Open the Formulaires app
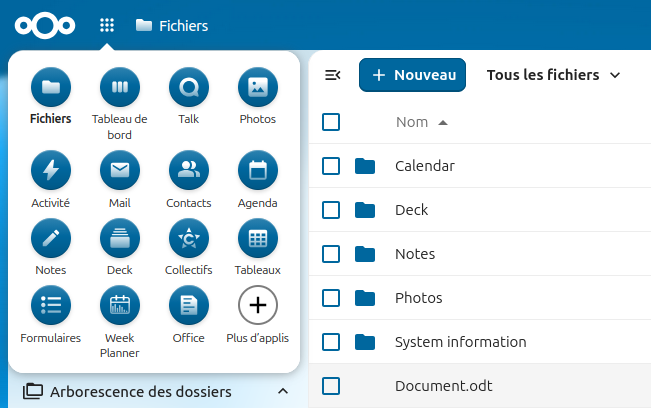Viewport: 651px width, 408px height. [51, 305]
